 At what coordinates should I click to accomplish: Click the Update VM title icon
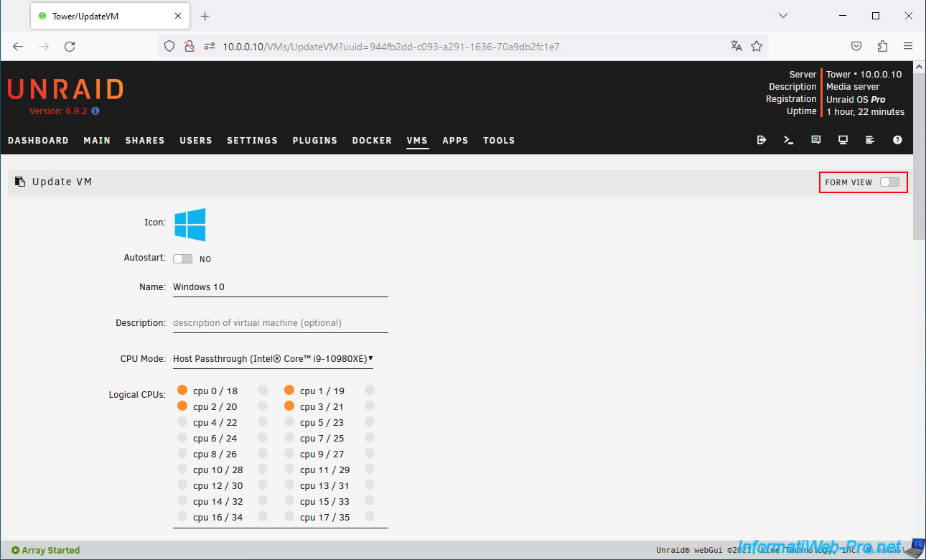pos(20,182)
